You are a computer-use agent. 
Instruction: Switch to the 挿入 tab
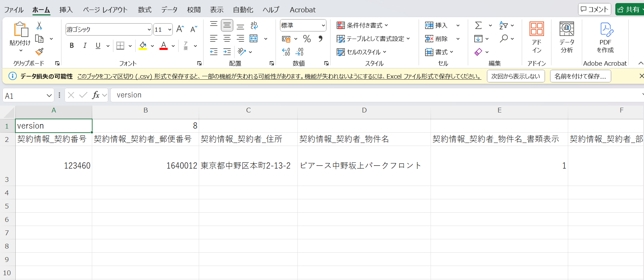[x=66, y=10]
